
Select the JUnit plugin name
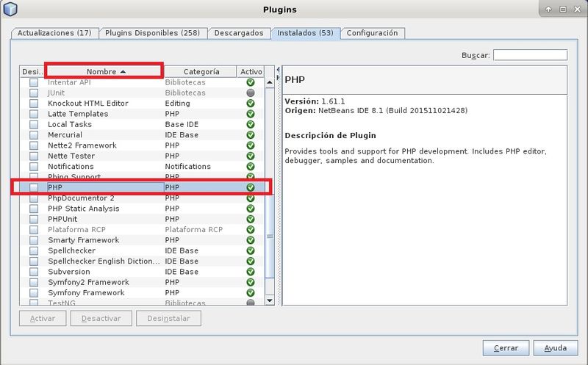pyautogui.click(x=57, y=93)
